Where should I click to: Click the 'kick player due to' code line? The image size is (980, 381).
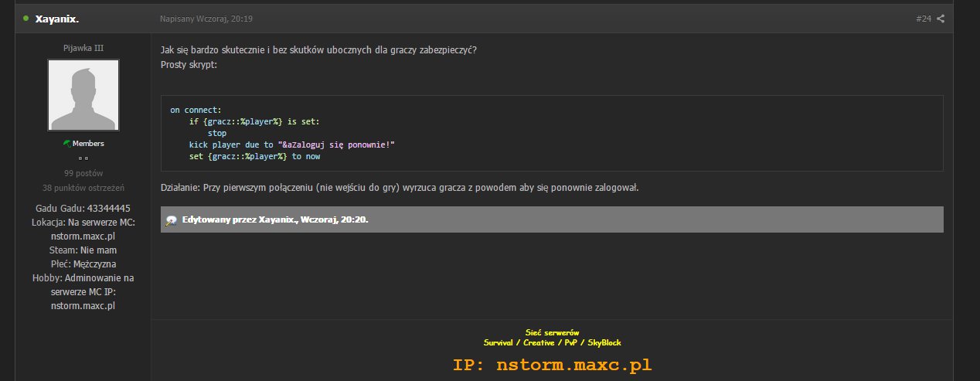tap(292, 145)
